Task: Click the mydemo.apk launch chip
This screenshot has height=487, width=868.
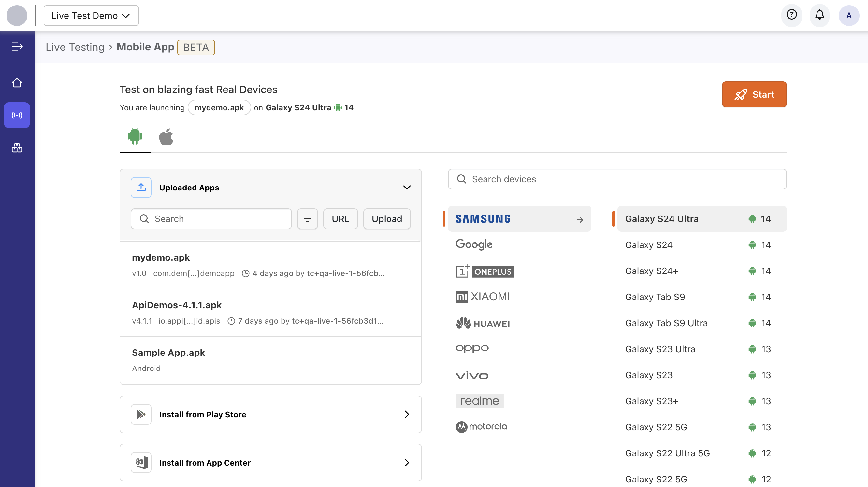Action: [219, 107]
